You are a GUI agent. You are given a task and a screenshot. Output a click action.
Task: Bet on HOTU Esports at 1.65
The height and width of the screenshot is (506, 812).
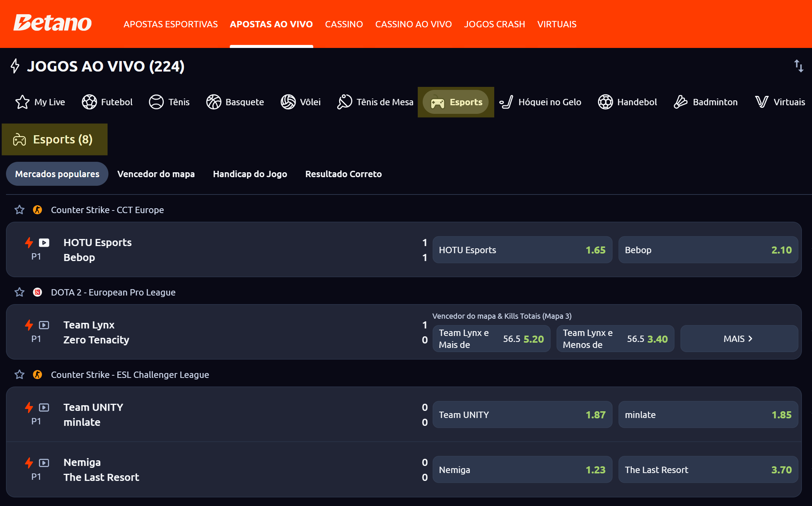[522, 250]
